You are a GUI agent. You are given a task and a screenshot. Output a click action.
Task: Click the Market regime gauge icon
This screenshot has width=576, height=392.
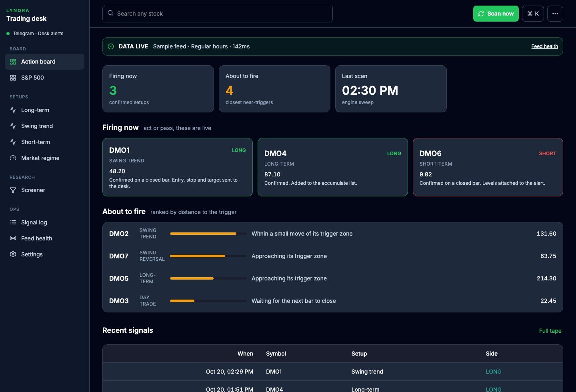pos(13,158)
